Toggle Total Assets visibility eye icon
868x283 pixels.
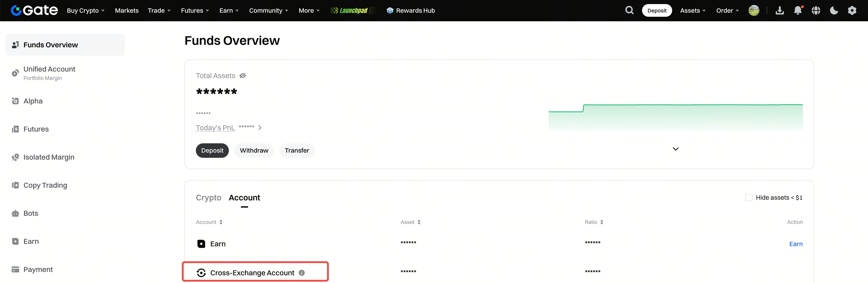point(243,76)
